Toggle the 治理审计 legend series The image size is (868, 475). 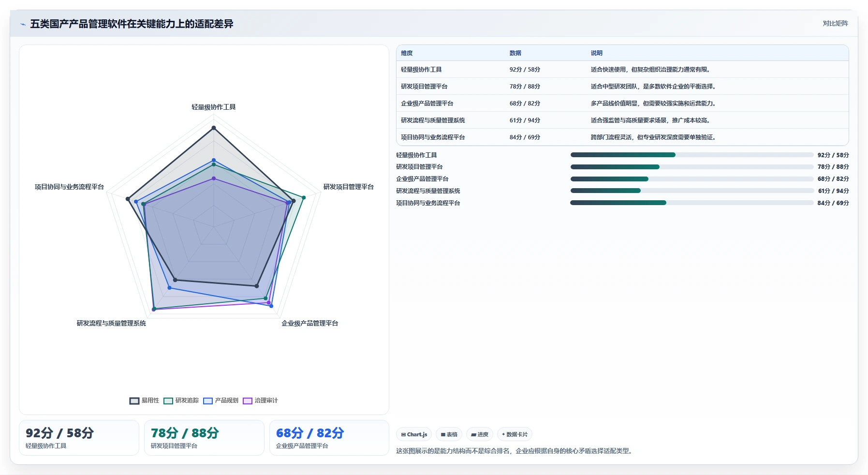click(261, 401)
